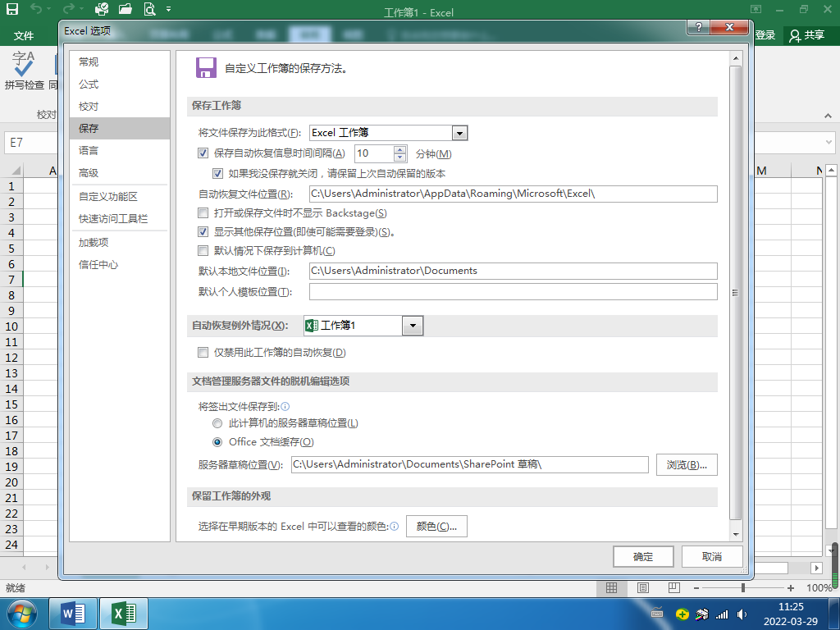Click the info icon beside the Excel color label
Viewport: 840px width, 630px height.
395,526
